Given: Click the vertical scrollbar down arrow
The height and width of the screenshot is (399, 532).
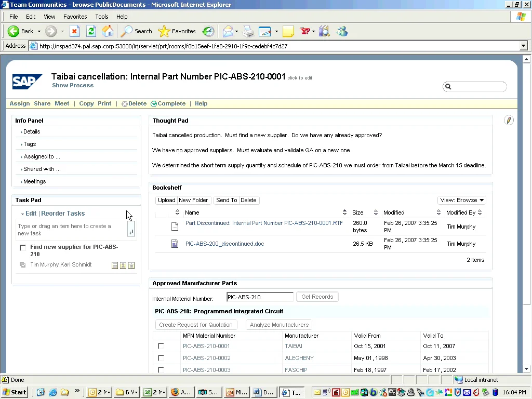Looking at the screenshot, I should coord(526,369).
